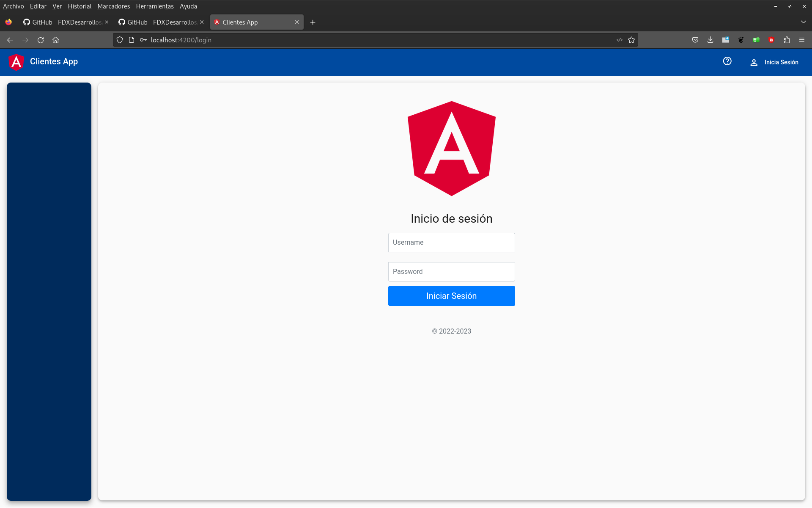Viewport: 812px width, 508px height.
Task: Close the first GitHub tab
Action: (x=107, y=22)
